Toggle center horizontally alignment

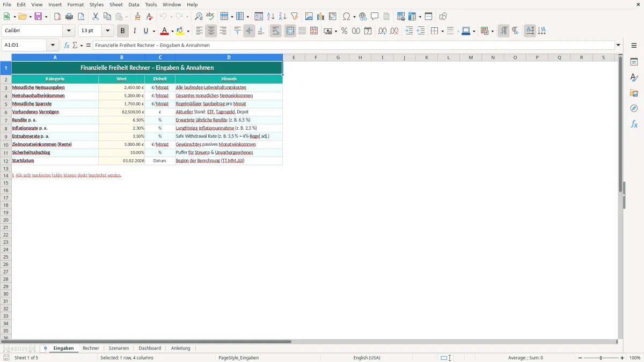[211, 31]
